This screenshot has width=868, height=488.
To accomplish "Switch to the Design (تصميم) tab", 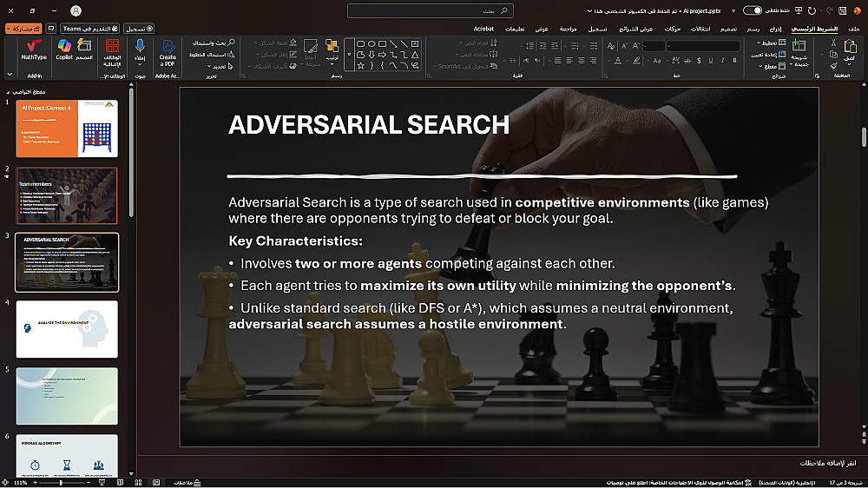I will click(x=728, y=29).
